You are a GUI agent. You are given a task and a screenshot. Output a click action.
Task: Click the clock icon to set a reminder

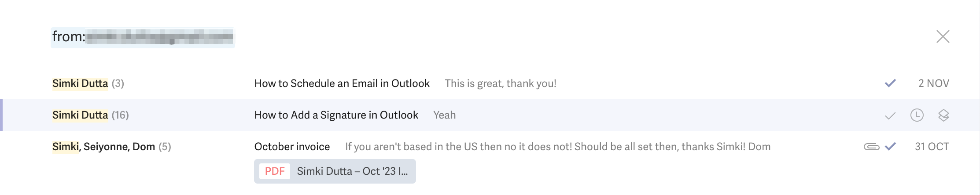[x=917, y=115]
